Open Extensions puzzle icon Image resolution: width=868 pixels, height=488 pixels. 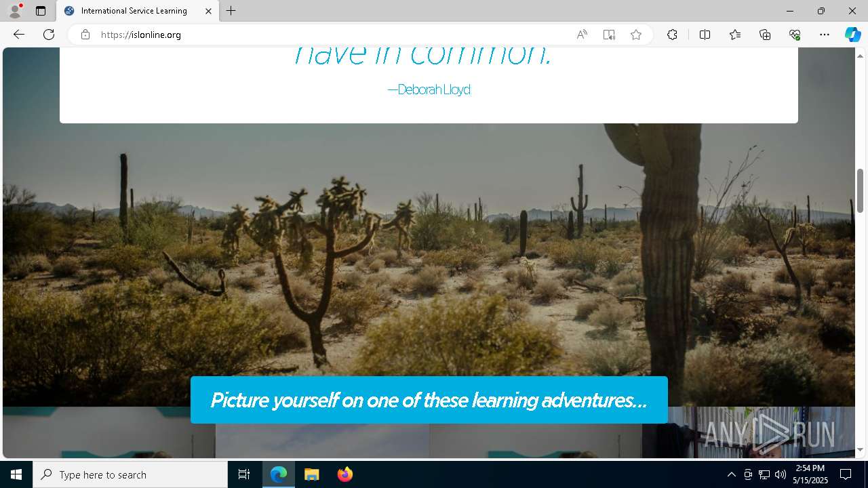(x=672, y=35)
